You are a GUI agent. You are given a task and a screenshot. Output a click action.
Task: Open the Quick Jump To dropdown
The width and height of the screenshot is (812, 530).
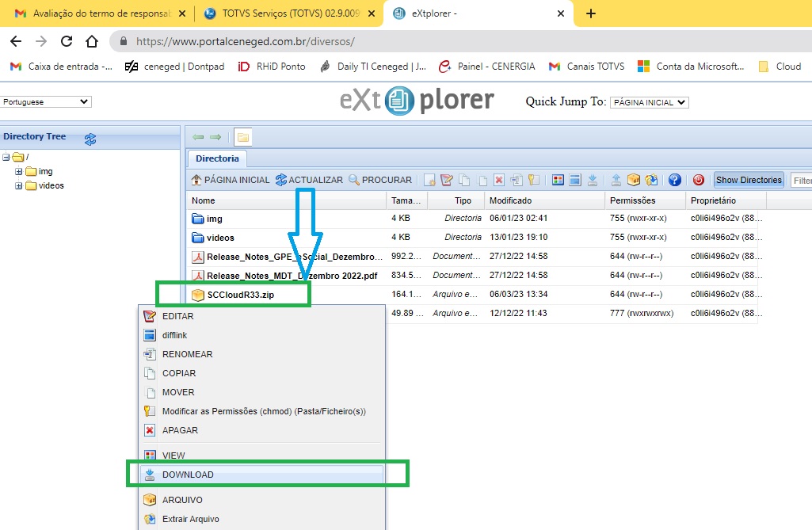click(x=649, y=102)
